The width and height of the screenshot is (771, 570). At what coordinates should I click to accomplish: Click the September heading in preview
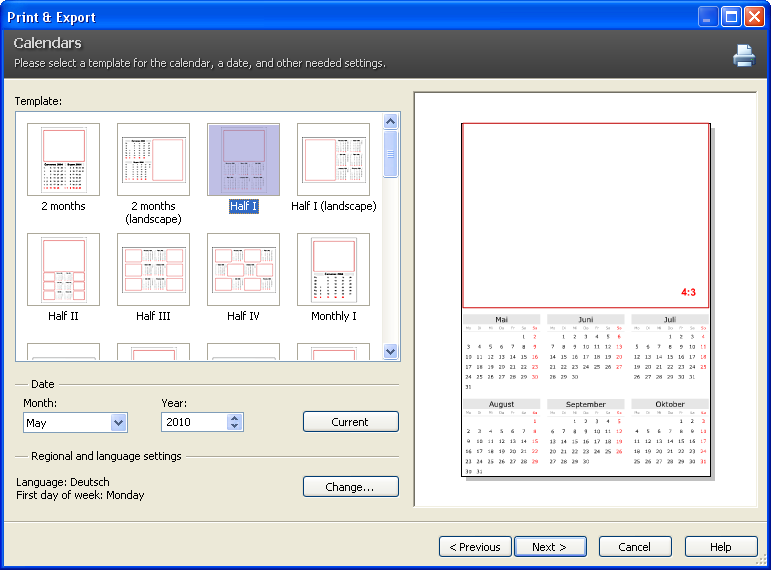tap(586, 404)
